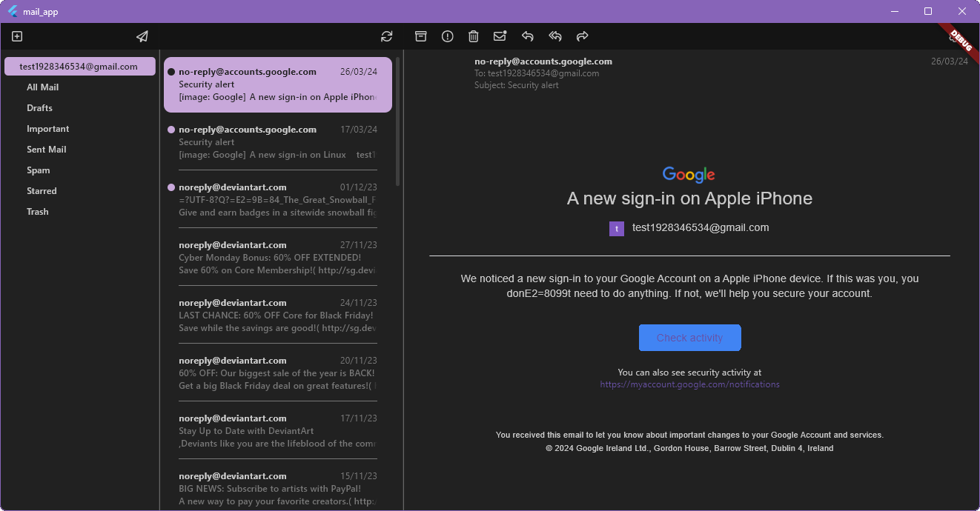Select the Security alert email dated 26/03/24
Image resolution: width=980 pixels, height=511 pixels.
coord(278,84)
